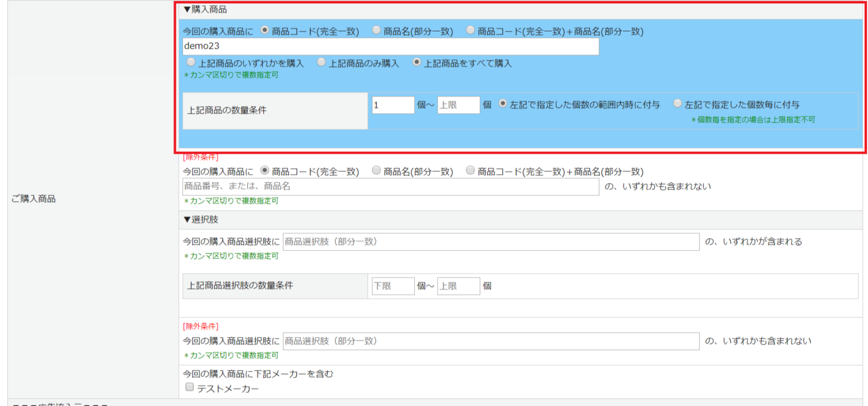Screen dimensions: 868x406
Task: Select 商品名(部分一致) in 除外条件 section
Action: pos(376,171)
